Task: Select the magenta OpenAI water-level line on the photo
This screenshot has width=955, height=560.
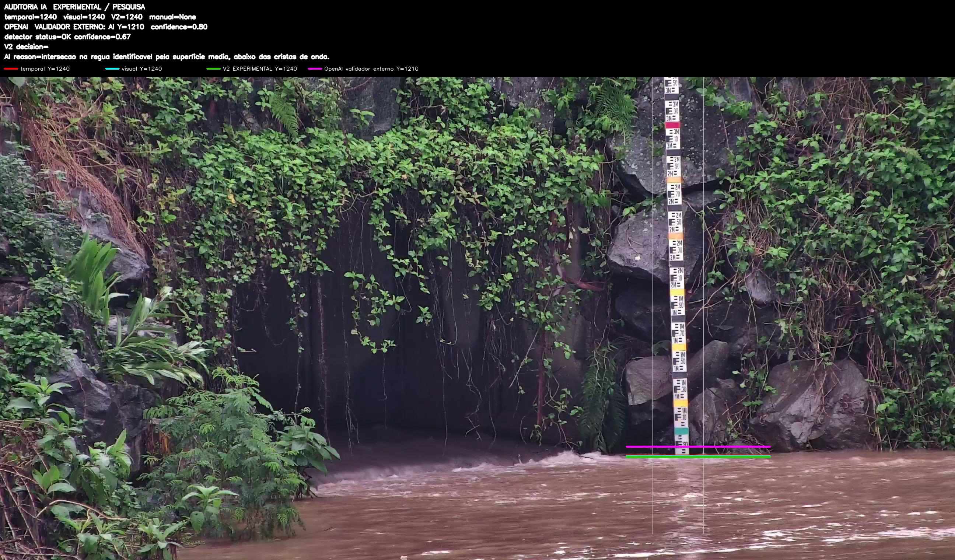Action: tap(698, 447)
